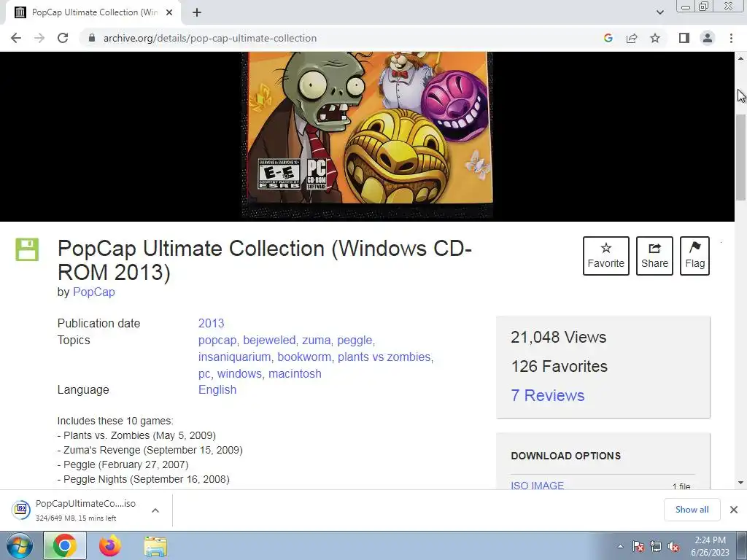Click the 21,048 Views text
This screenshot has width=747, height=560.
pyautogui.click(x=558, y=337)
